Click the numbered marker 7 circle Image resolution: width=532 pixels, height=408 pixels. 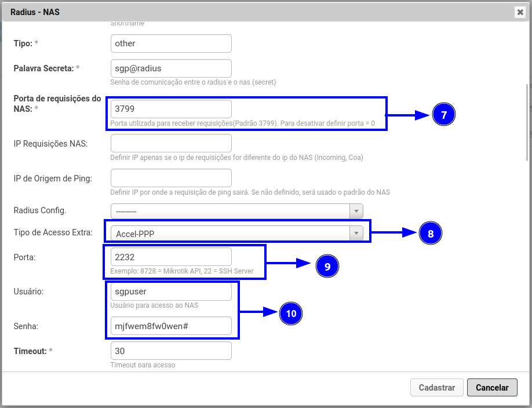coord(444,115)
